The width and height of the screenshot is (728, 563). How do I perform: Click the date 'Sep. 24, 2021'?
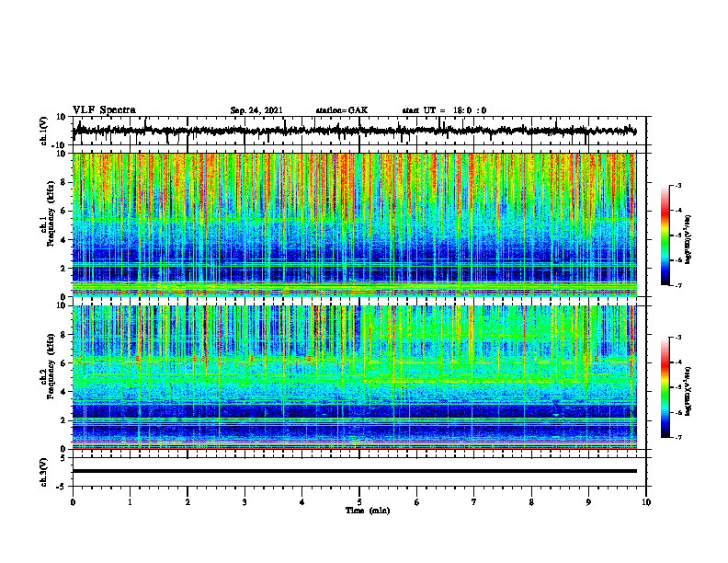(256, 110)
